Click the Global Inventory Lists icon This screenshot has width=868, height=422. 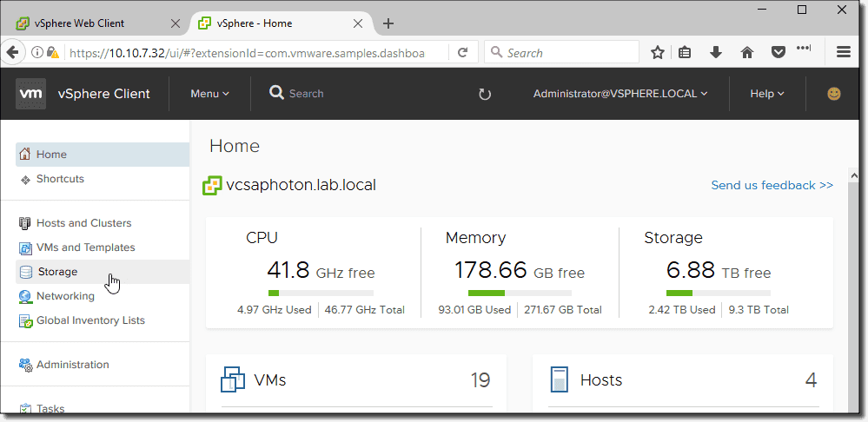tap(25, 320)
